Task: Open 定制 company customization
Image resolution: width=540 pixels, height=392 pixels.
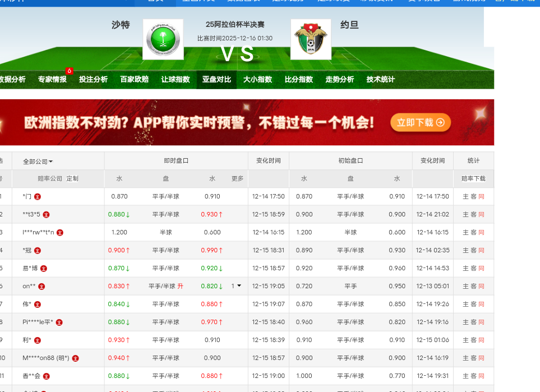Action: click(72, 179)
